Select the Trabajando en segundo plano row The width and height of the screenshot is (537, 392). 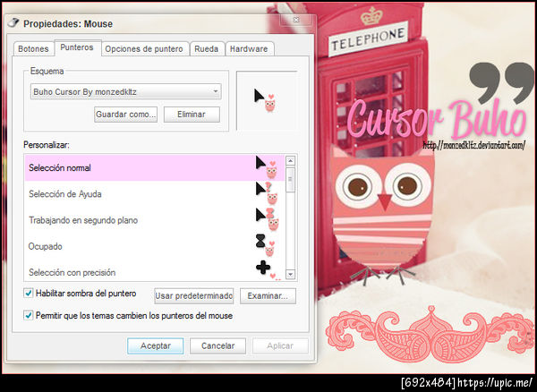[155, 220]
